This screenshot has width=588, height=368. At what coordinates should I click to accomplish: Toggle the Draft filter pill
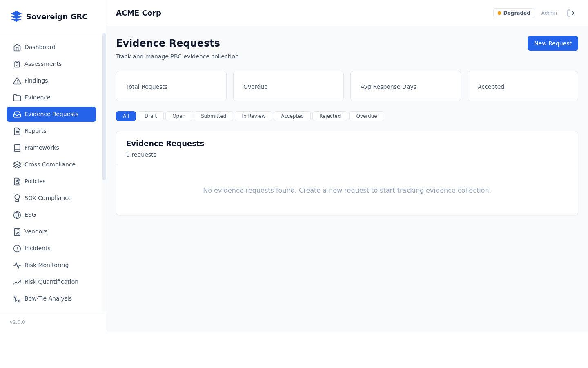click(150, 116)
